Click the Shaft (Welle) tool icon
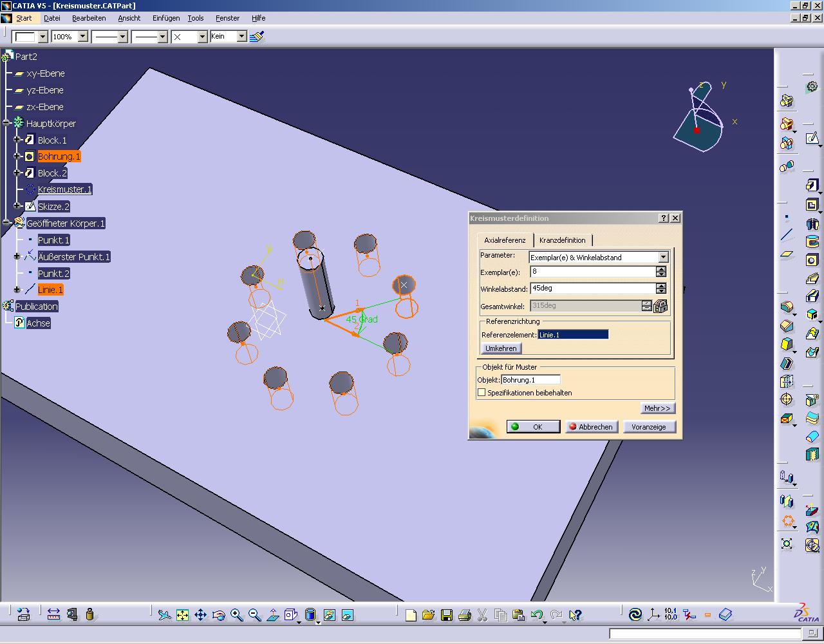 (812, 224)
